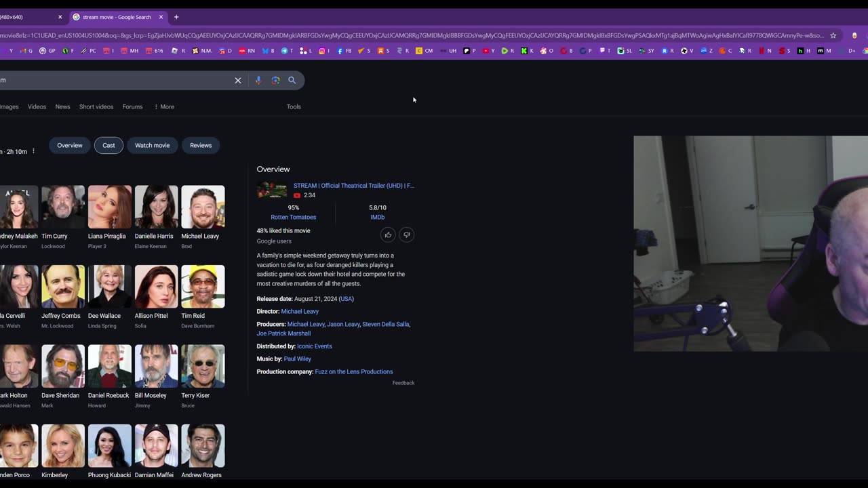Image resolution: width=868 pixels, height=488 pixels.
Task: Switch to the 'stream movie - Google Search' tab
Action: click(117, 17)
